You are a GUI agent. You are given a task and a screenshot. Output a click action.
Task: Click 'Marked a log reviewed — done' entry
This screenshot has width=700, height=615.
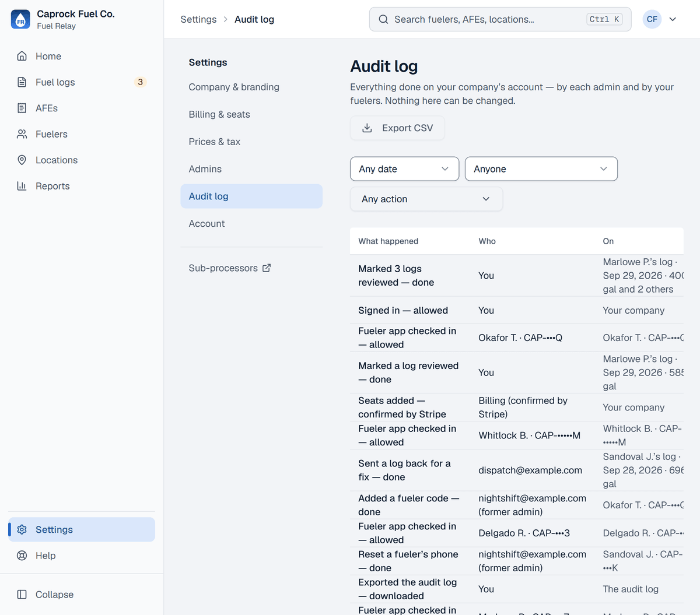408,372
